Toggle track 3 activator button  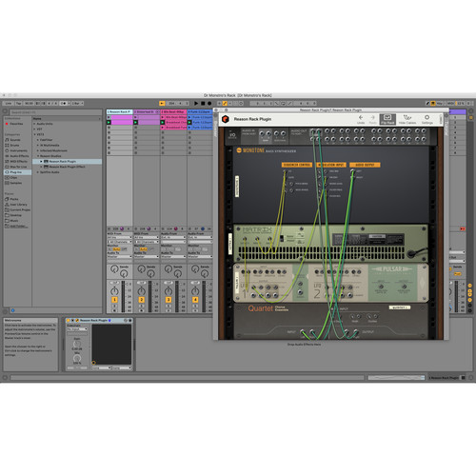pos(169,300)
